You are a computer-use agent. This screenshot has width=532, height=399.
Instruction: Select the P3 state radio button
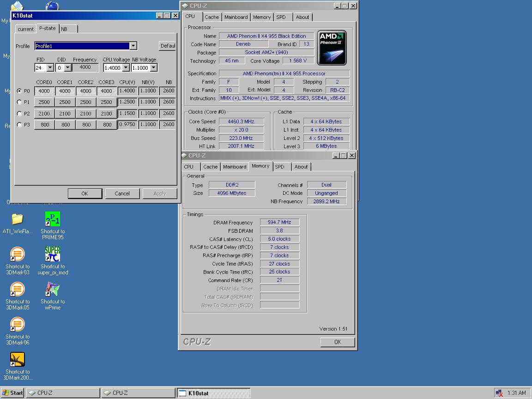(x=19, y=125)
